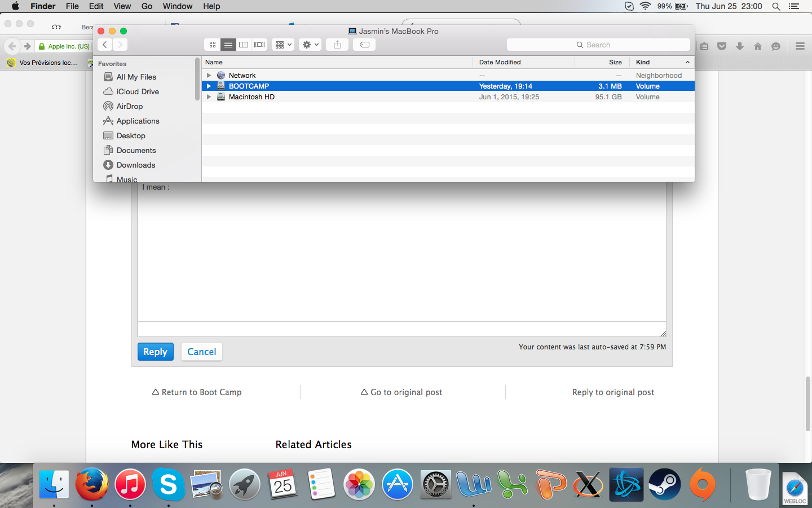This screenshot has width=812, height=508.
Task: Switch Finder to list view
Action: (228, 45)
